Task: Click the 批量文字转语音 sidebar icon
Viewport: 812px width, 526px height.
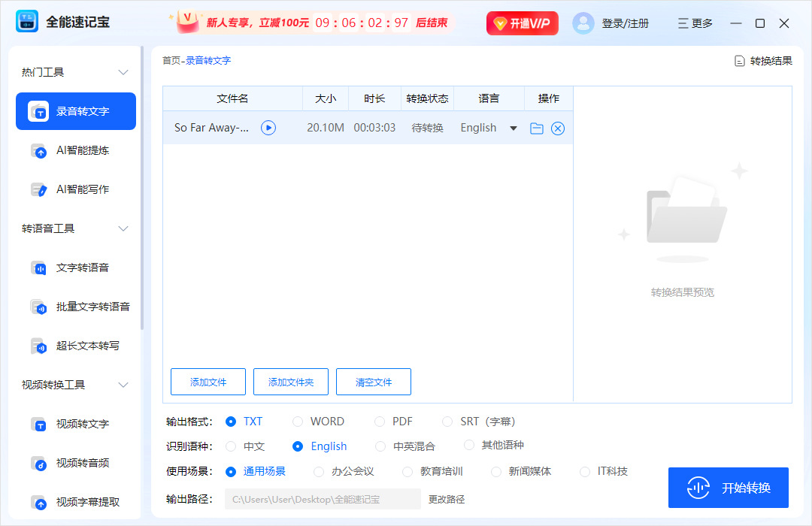Action: (x=39, y=307)
